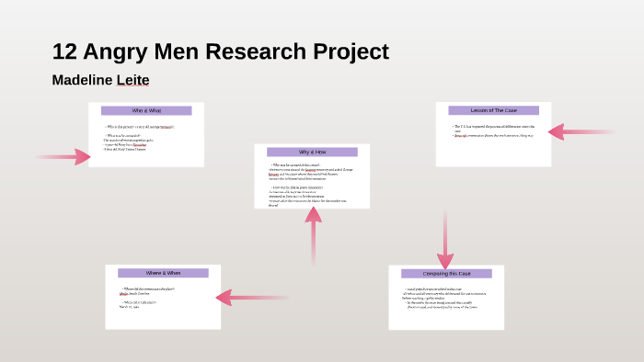Open the 'Lesson of The Case' slide thumbnail
Viewport: 644px width, 362px height.
pos(493,134)
